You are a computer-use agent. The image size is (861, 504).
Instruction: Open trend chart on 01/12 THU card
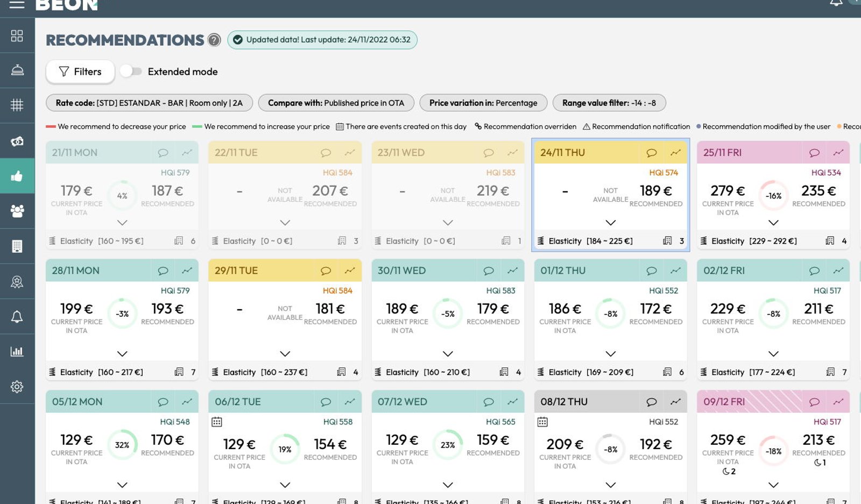(x=675, y=271)
